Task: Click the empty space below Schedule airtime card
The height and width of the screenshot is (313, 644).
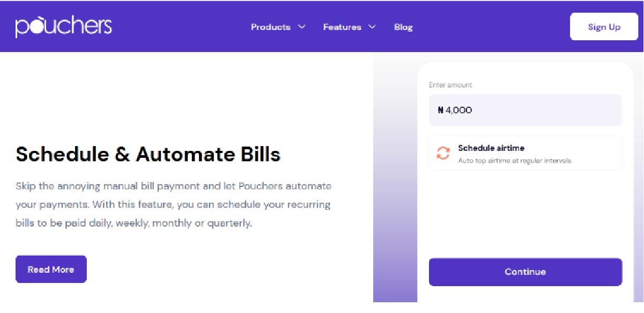Action: pyautogui.click(x=524, y=215)
